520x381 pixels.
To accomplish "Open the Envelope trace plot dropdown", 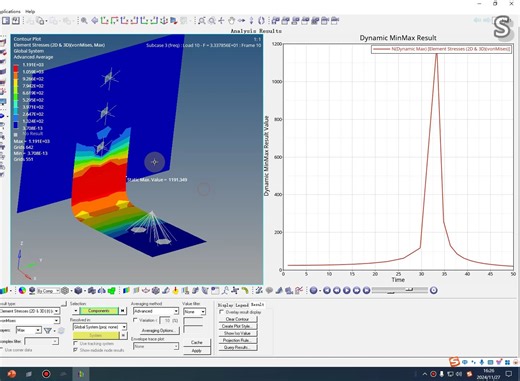I will (x=156, y=346).
